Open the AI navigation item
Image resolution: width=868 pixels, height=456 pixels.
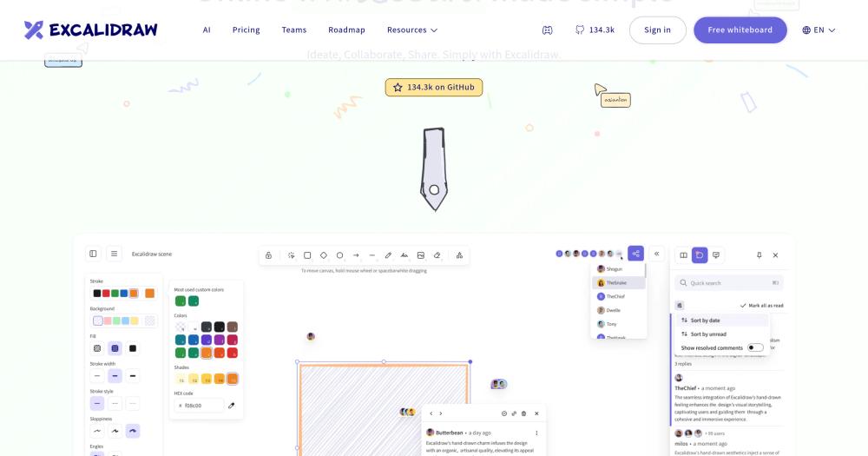click(207, 30)
